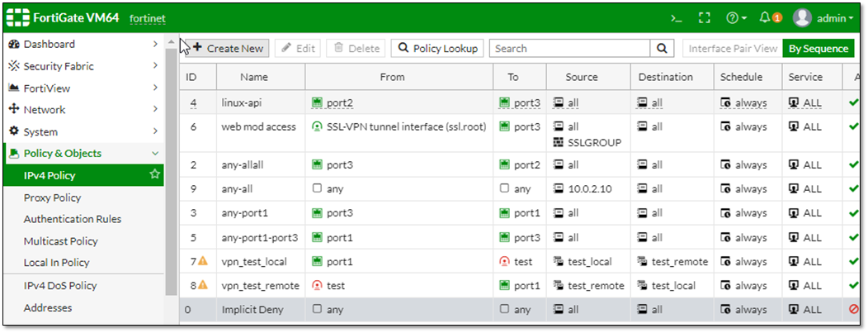Click the search magnifier icon
The width and height of the screenshot is (868, 333).
point(663,49)
